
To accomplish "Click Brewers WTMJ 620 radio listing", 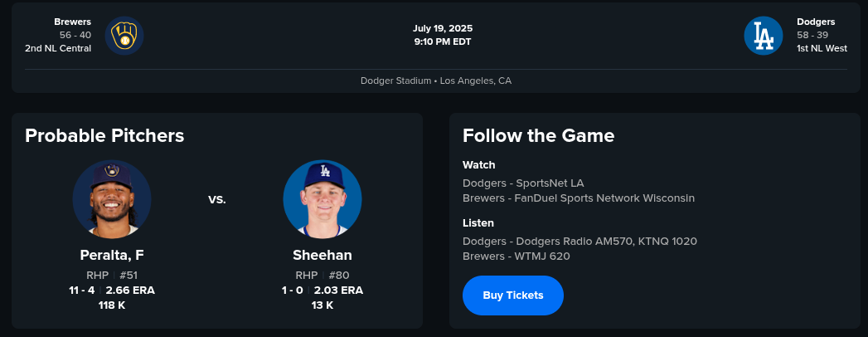I will 516,256.
